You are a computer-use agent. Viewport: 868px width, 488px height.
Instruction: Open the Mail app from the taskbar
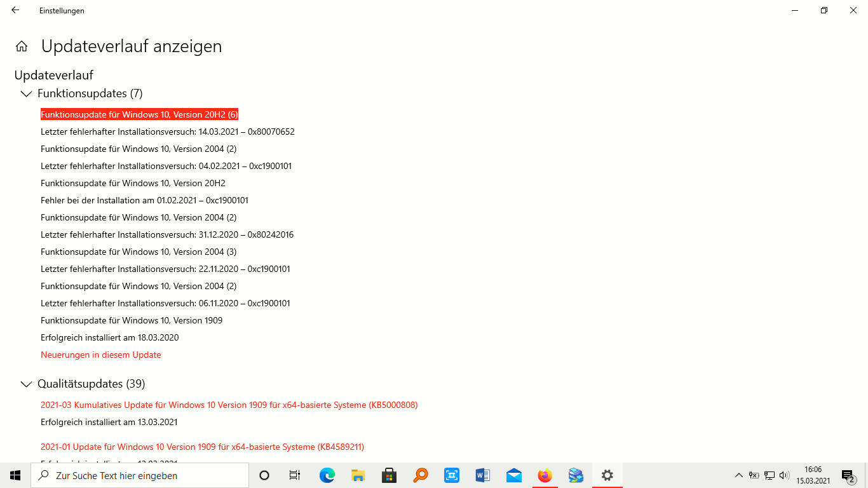point(513,475)
